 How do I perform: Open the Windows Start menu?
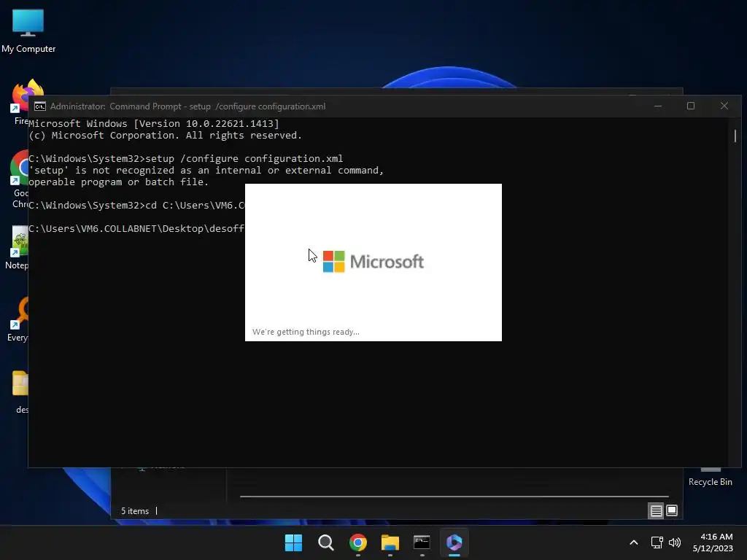click(293, 542)
